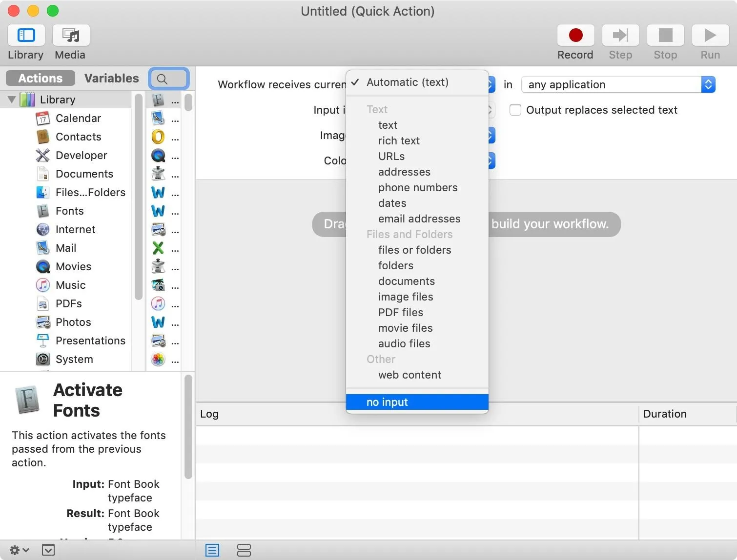This screenshot has height=560, width=737.
Task: Select web content option
Action: point(417,375)
